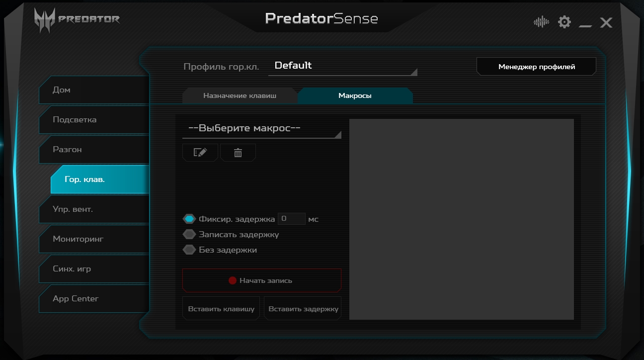Click the insert key button
644x360 pixels.
click(221, 309)
